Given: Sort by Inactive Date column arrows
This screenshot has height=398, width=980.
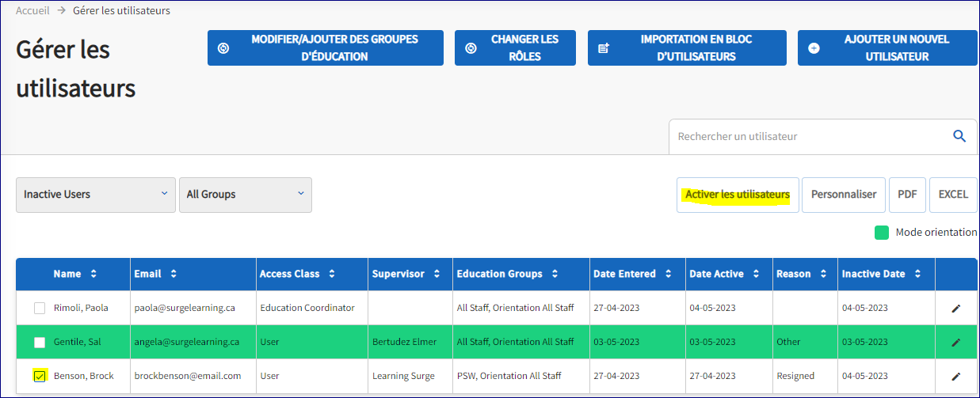Looking at the screenshot, I should point(917,274).
